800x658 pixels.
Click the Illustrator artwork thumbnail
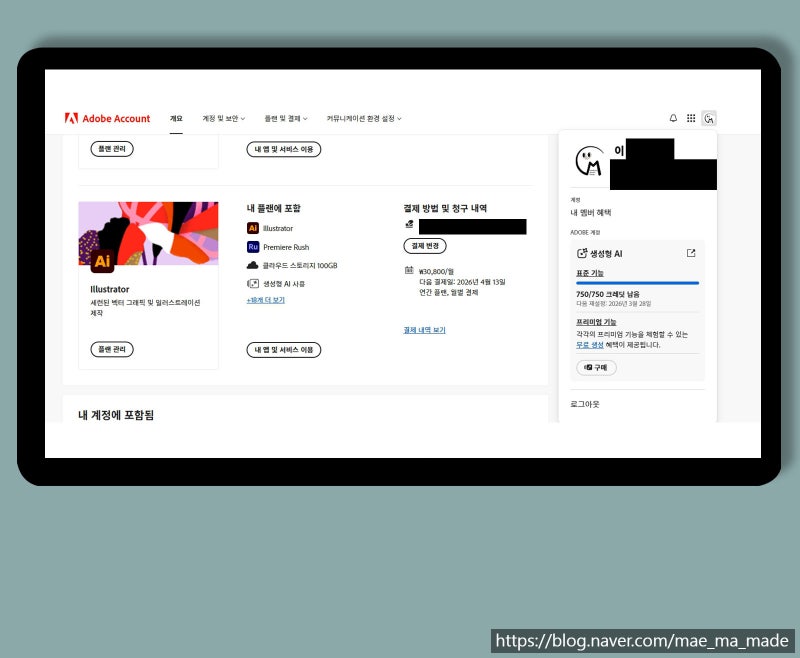pos(148,233)
